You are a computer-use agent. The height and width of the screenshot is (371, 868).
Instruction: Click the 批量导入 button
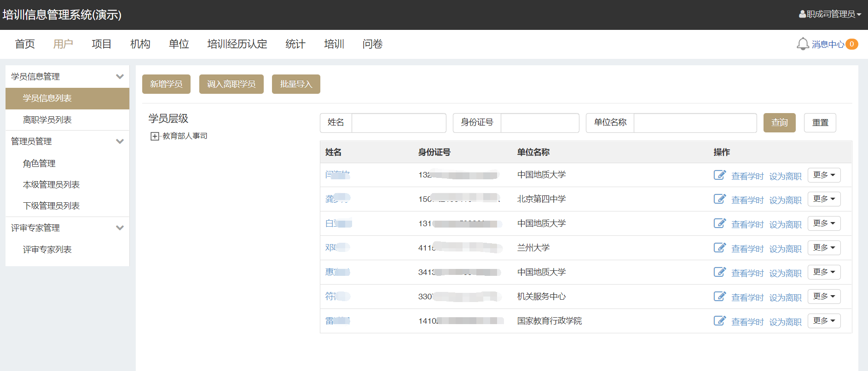coord(296,84)
